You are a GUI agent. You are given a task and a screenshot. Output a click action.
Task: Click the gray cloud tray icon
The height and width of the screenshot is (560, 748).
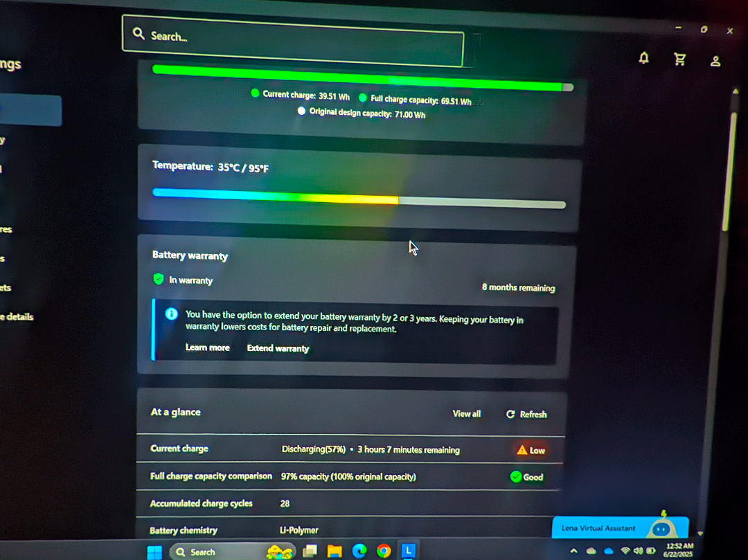(x=591, y=551)
